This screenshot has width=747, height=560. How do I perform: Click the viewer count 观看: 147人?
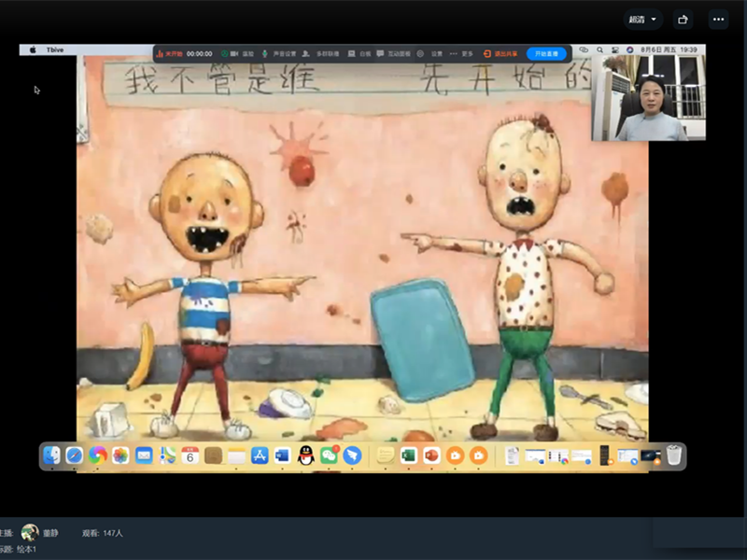(x=103, y=533)
